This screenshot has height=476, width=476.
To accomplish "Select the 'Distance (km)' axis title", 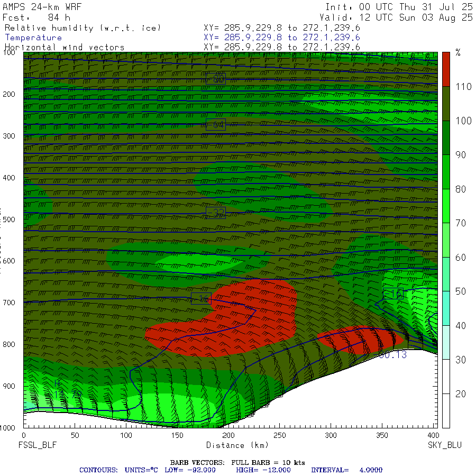I will coord(237,445).
